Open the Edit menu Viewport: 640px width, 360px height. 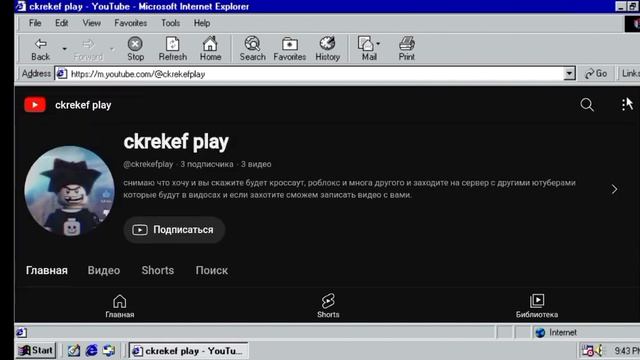pyautogui.click(x=62, y=23)
